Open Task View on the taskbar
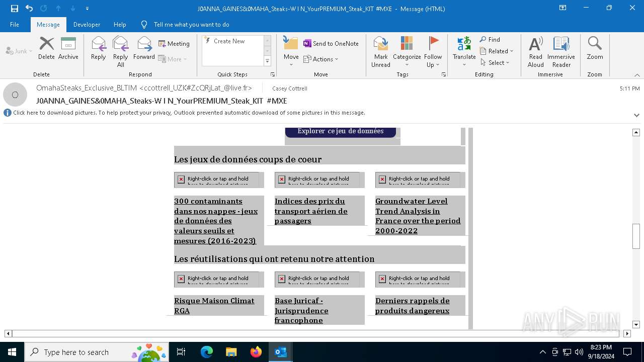 click(x=181, y=352)
